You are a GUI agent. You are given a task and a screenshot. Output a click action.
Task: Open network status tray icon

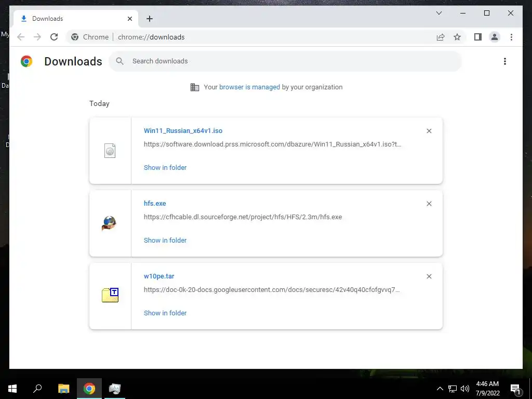click(x=453, y=389)
